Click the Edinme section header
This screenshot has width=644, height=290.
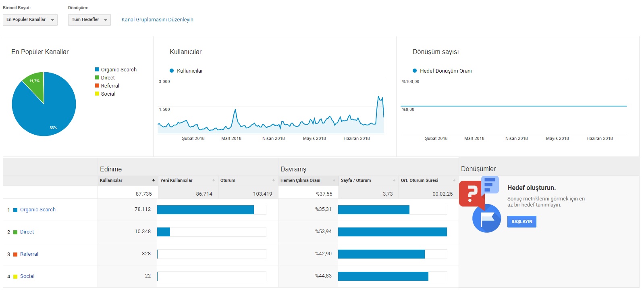(x=111, y=169)
